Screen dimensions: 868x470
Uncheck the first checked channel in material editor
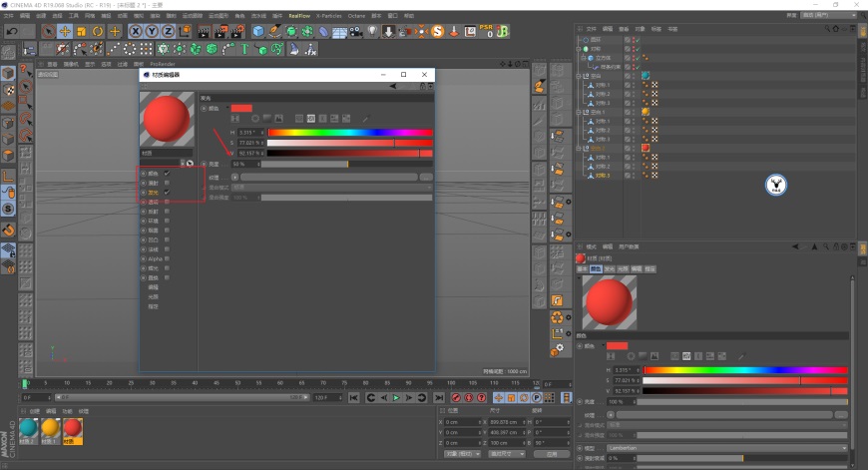[167, 174]
